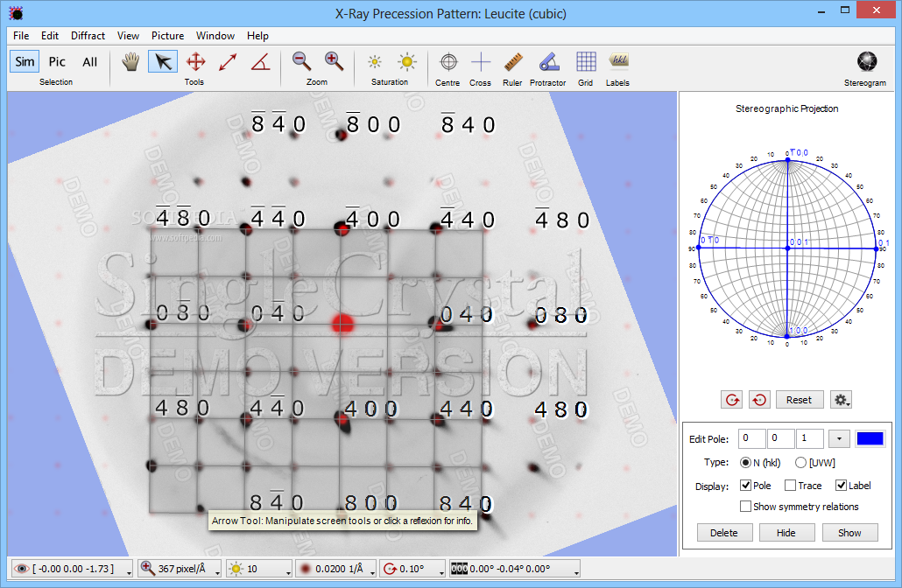The width and height of the screenshot is (902, 588).
Task: Click the Reset stereogram button
Action: pos(799,400)
